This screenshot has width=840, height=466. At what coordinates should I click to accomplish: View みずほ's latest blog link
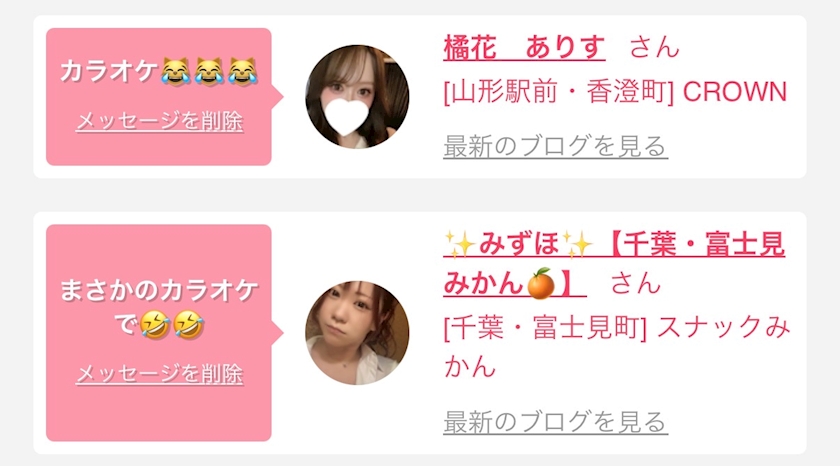click(555, 422)
